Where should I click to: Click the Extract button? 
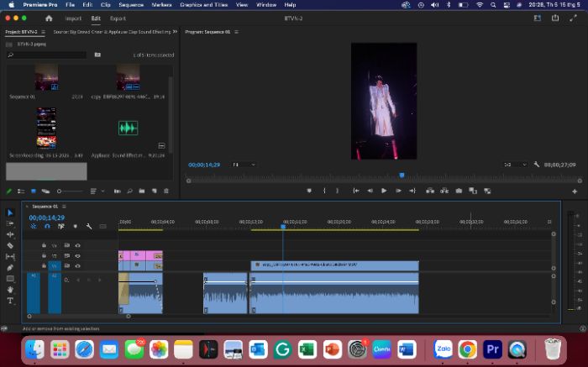[x=444, y=191]
